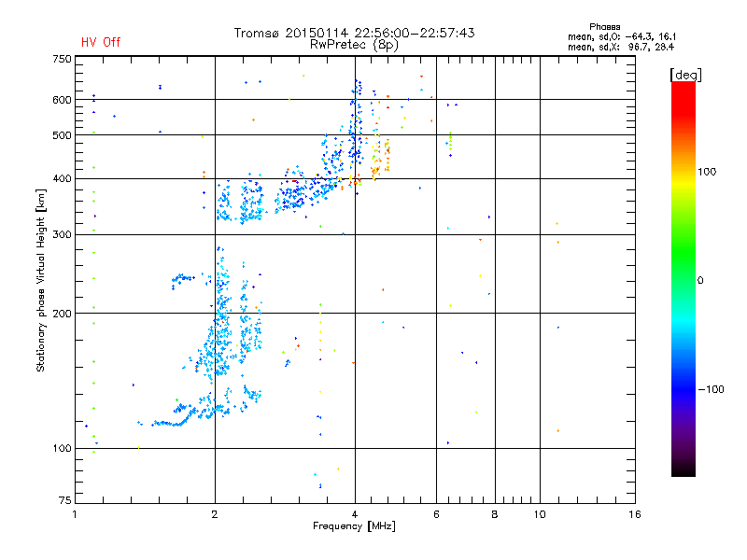Click the x-axis label '1'
This screenshot has height=560, width=747.
(75, 514)
